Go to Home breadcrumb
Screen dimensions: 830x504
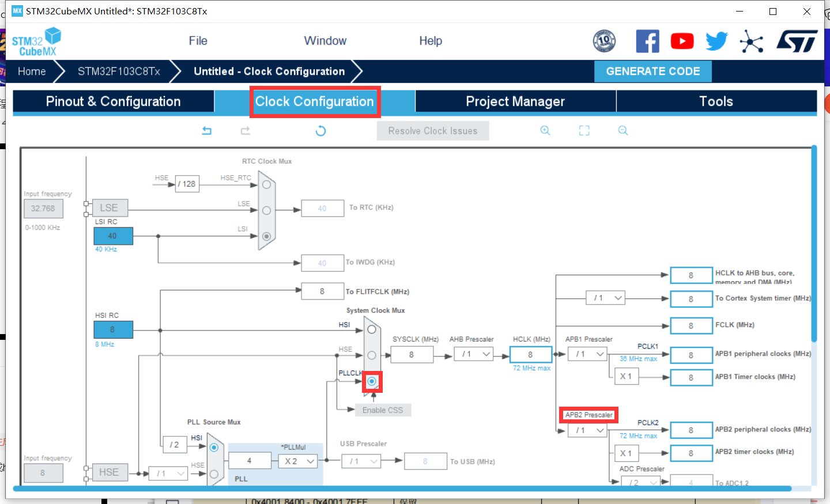pos(32,71)
